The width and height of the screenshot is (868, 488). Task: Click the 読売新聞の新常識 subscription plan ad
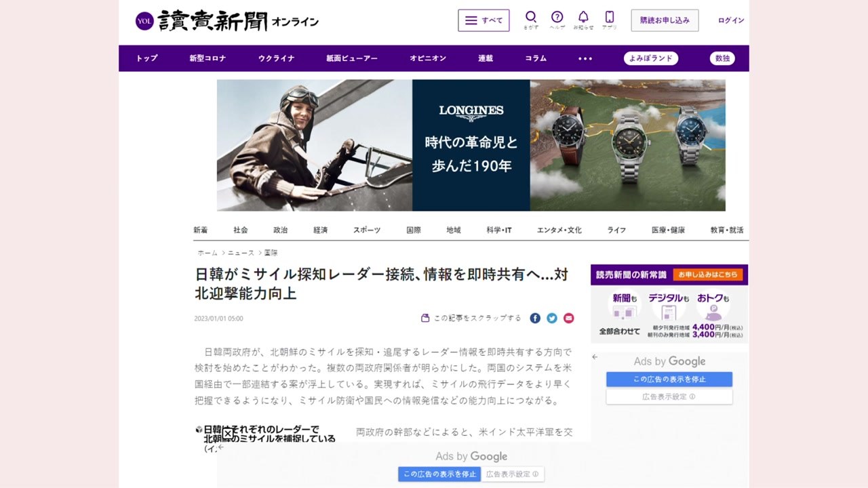coord(669,304)
